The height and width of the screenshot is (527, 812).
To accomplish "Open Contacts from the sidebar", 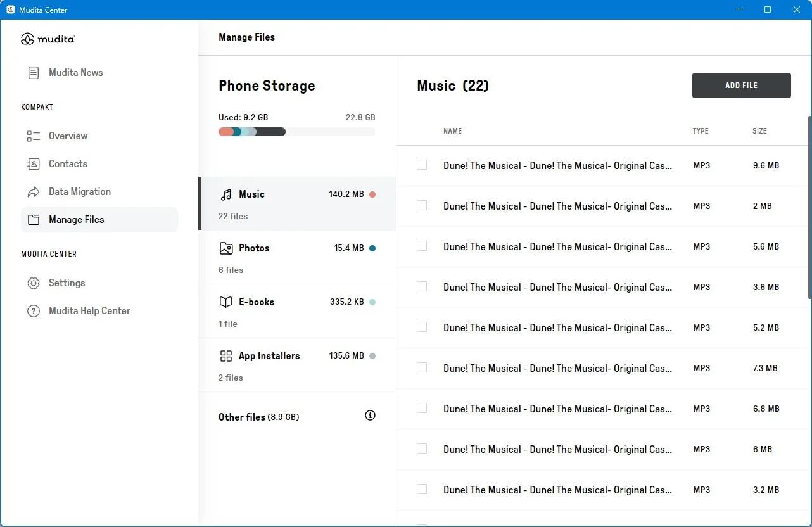I will 33,163.
